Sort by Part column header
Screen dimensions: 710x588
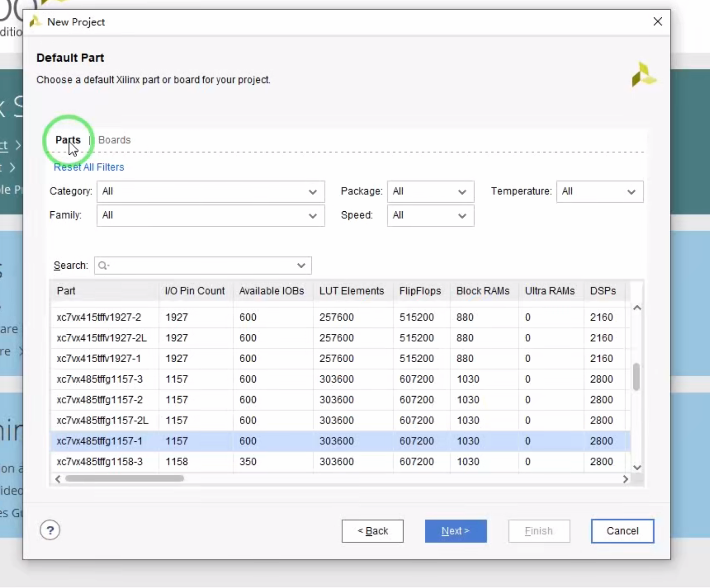coord(104,291)
